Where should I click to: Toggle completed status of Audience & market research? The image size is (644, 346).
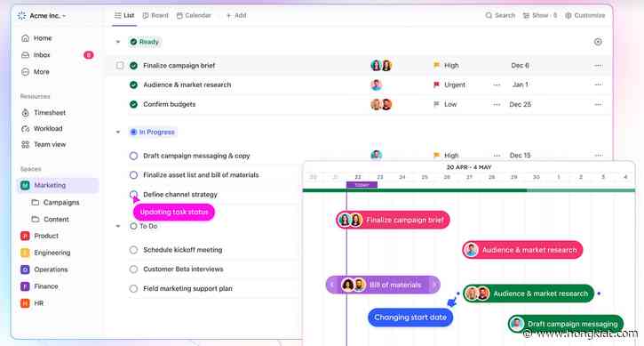(x=133, y=84)
